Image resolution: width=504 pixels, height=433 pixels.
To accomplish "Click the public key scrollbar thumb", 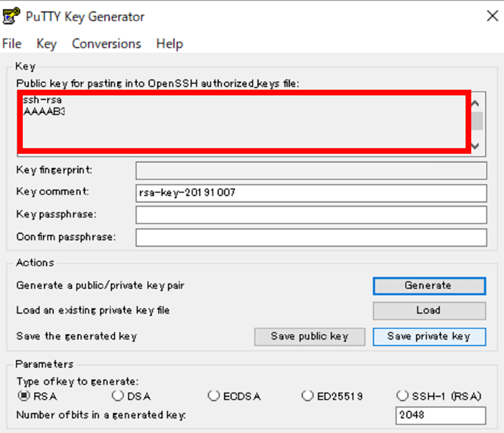I will [477, 121].
